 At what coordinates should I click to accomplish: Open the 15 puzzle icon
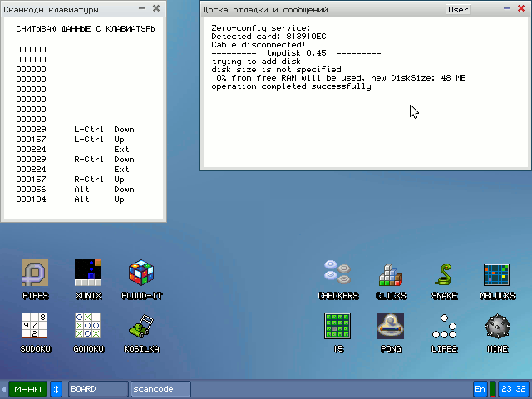[x=337, y=327]
